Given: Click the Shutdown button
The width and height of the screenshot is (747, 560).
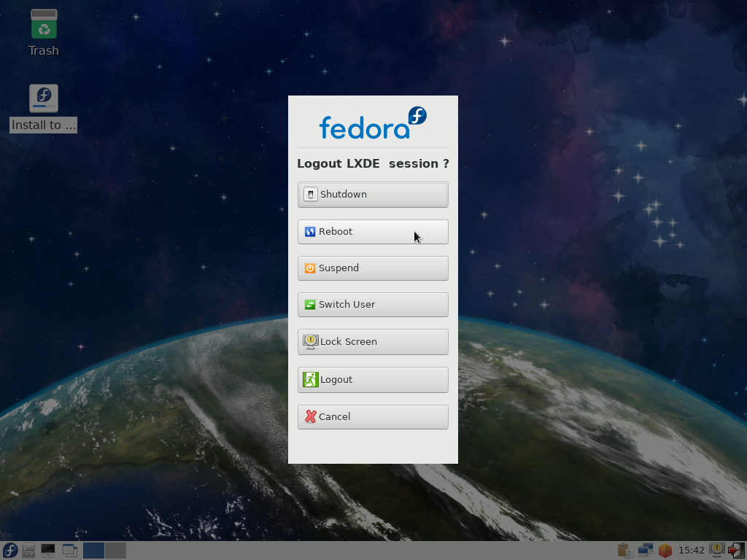Looking at the screenshot, I should coord(373,194).
